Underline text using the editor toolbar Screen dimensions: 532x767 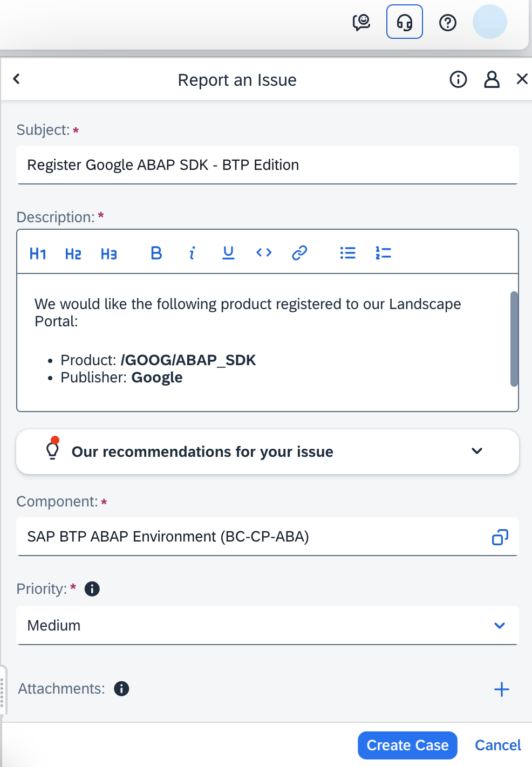point(228,253)
